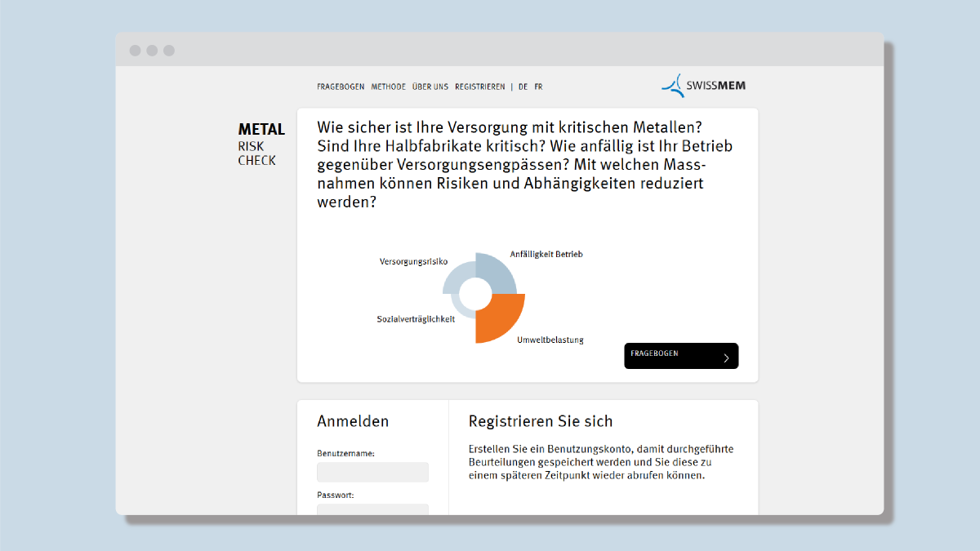
Task: Click the METAL RISK CHECK title
Action: (x=261, y=144)
